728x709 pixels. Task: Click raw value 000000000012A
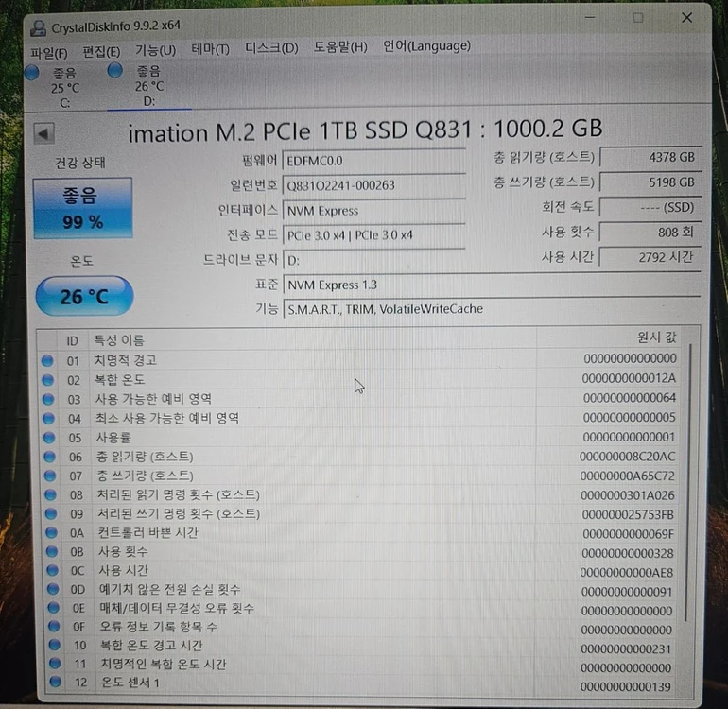click(x=629, y=378)
